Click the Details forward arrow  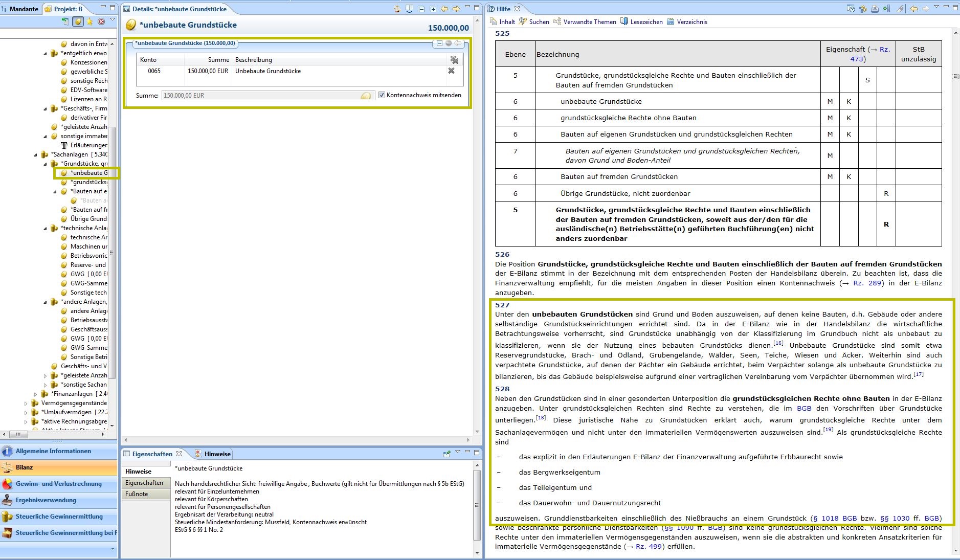[x=456, y=9]
